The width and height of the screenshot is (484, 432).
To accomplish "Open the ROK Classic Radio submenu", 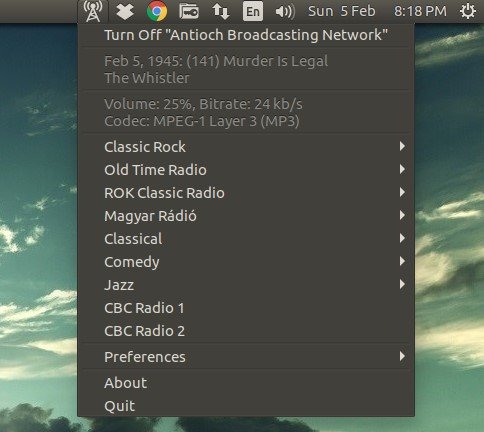I will [x=246, y=193].
